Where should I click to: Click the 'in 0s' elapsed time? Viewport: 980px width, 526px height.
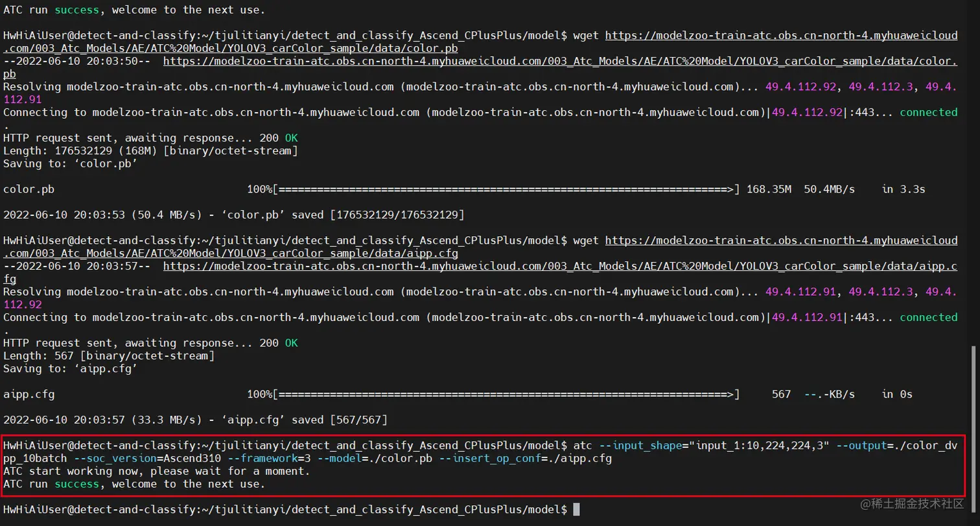click(898, 394)
